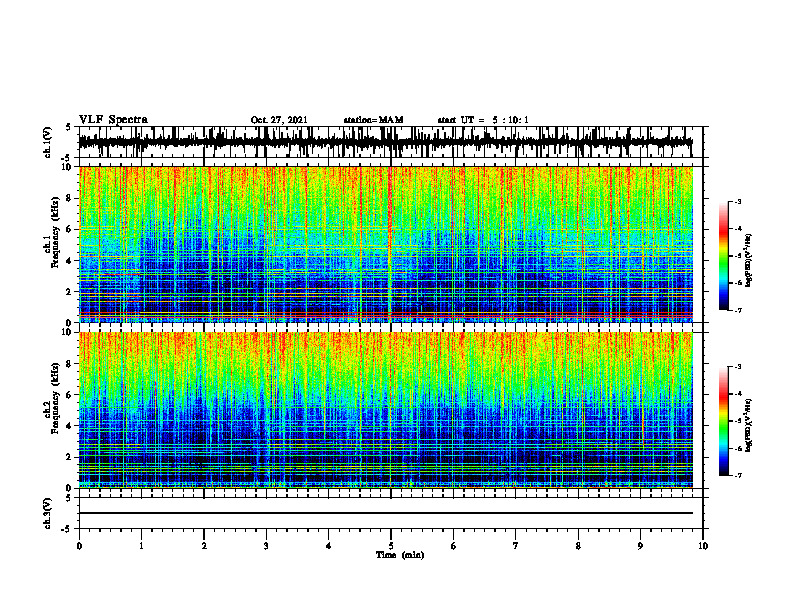This screenshot has width=792, height=612.
Task: Click time axis tick label "4"
Action: click(x=329, y=546)
